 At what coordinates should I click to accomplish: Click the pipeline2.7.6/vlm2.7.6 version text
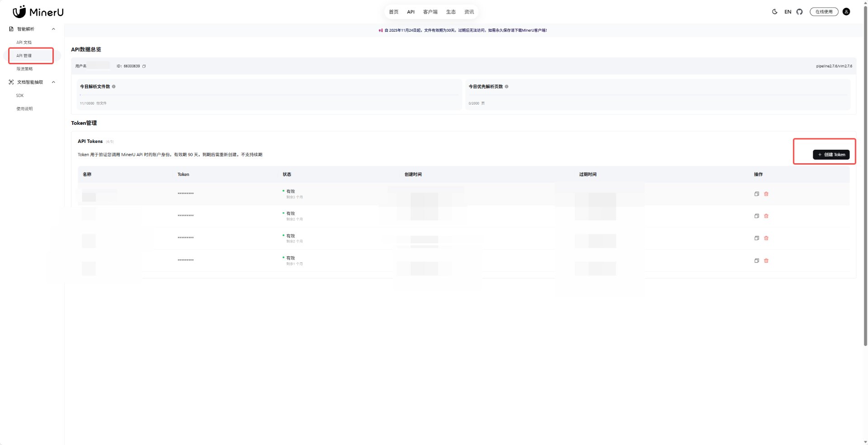point(834,66)
